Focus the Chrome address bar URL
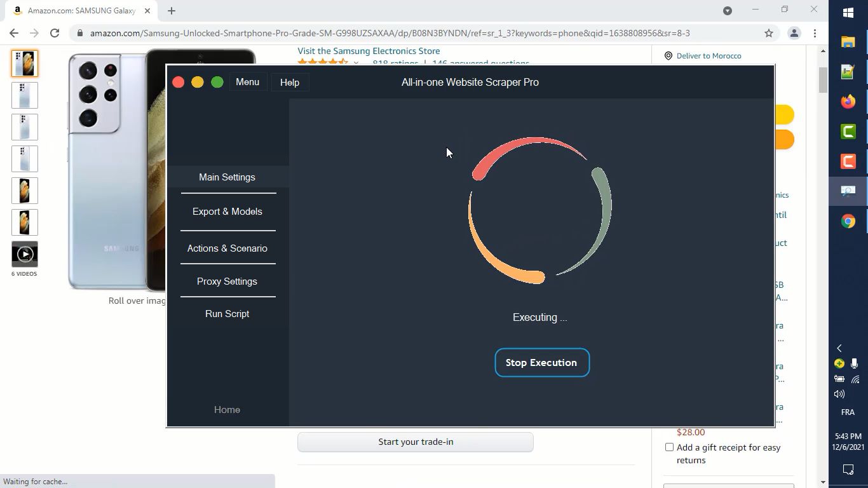The height and width of the screenshot is (488, 868). [390, 33]
